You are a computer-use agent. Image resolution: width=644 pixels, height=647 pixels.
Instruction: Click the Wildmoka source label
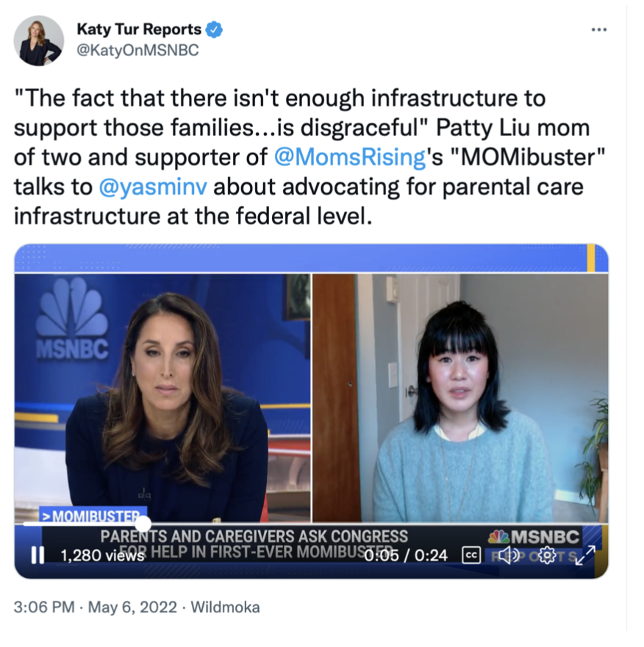click(x=225, y=607)
